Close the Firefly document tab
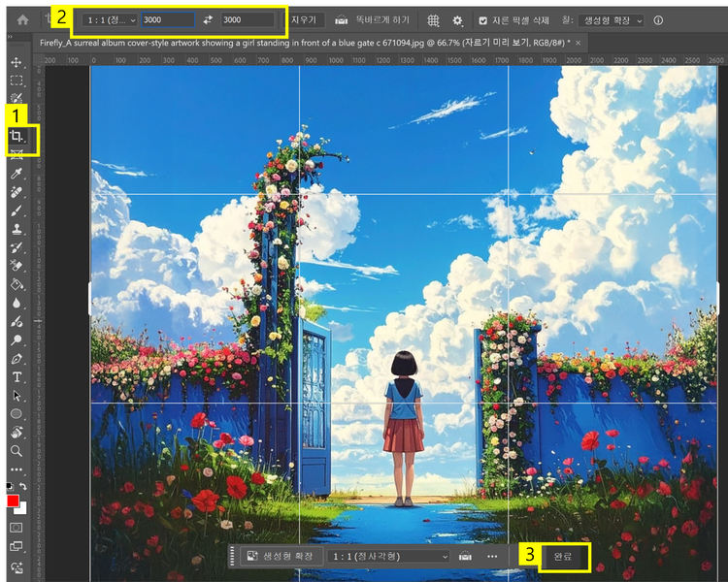 pos(579,43)
